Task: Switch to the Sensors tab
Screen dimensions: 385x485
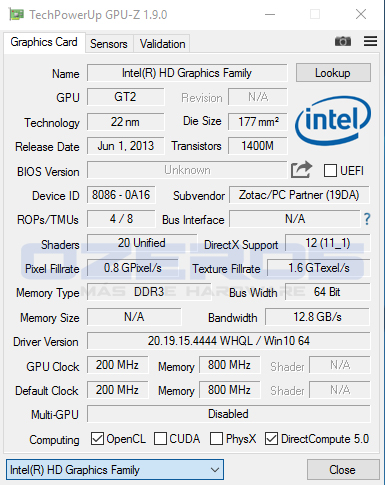Action: pos(109,44)
